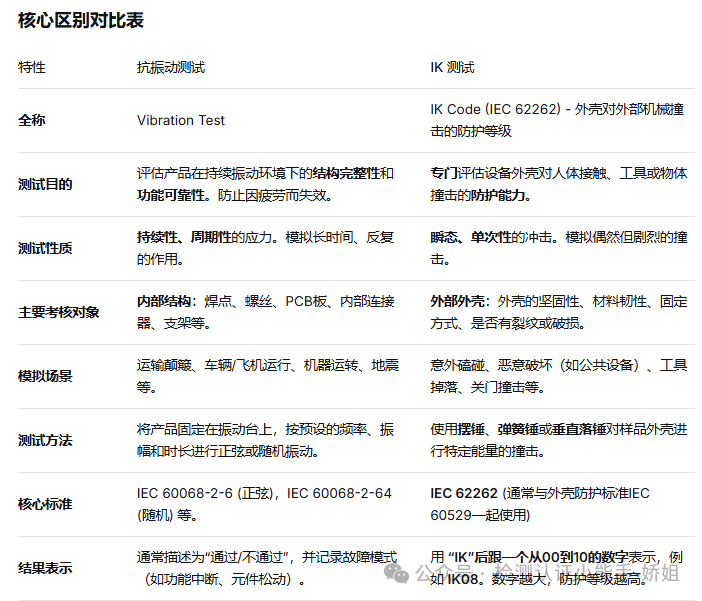Select the column header IK 测试
Image resolution: width=702 pixels, height=601 pixels.
452,68
